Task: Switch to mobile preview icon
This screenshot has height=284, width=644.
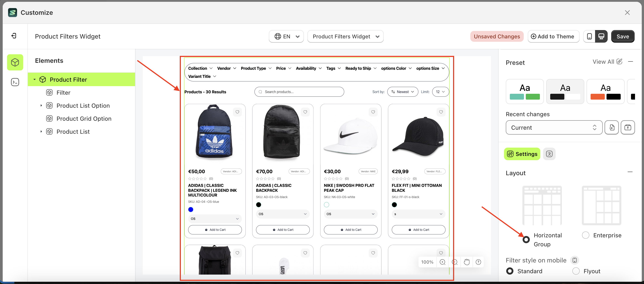Action: (x=589, y=37)
